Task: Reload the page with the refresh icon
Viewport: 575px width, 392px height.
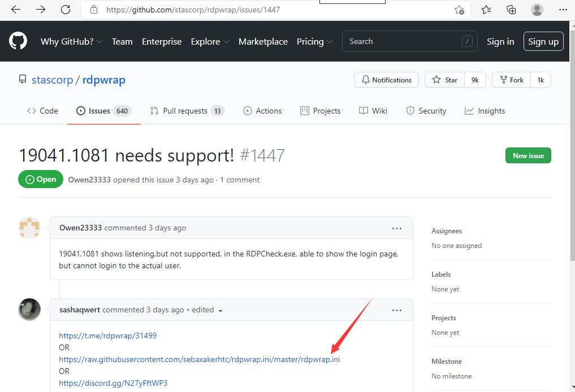Action: pos(66,10)
